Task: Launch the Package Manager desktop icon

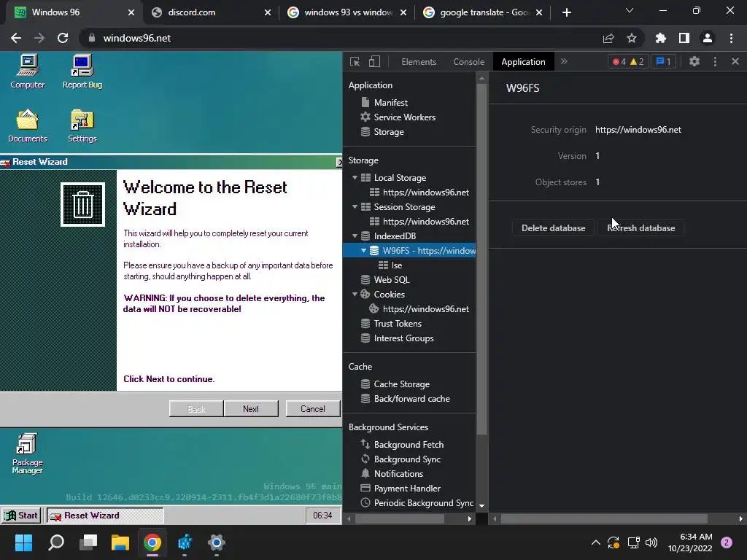Action: pyautogui.click(x=27, y=454)
